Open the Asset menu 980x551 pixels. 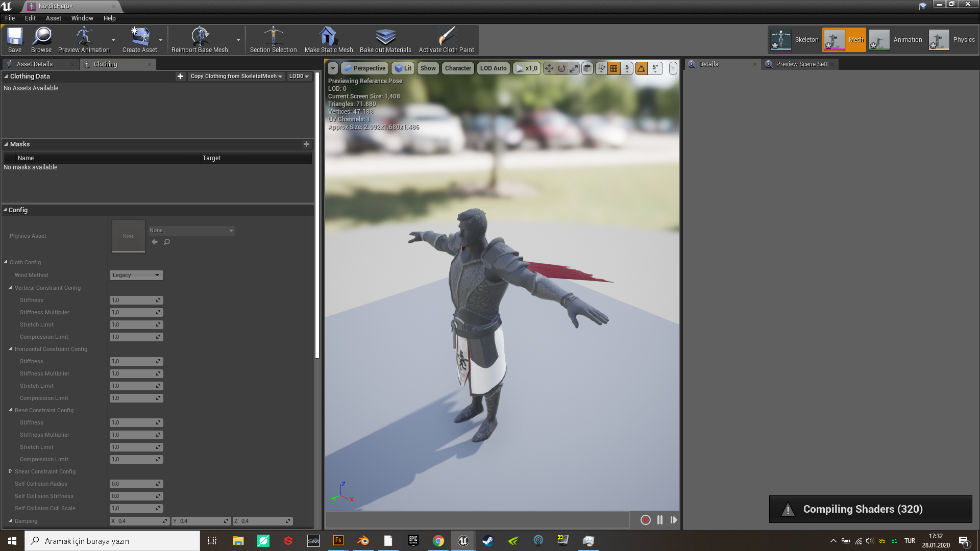53,18
